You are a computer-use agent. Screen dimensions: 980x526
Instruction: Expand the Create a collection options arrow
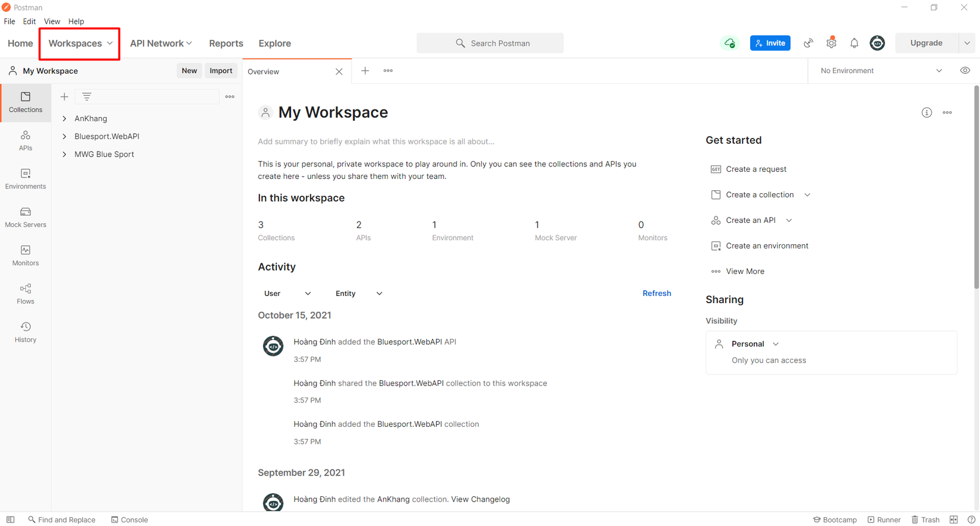point(808,195)
